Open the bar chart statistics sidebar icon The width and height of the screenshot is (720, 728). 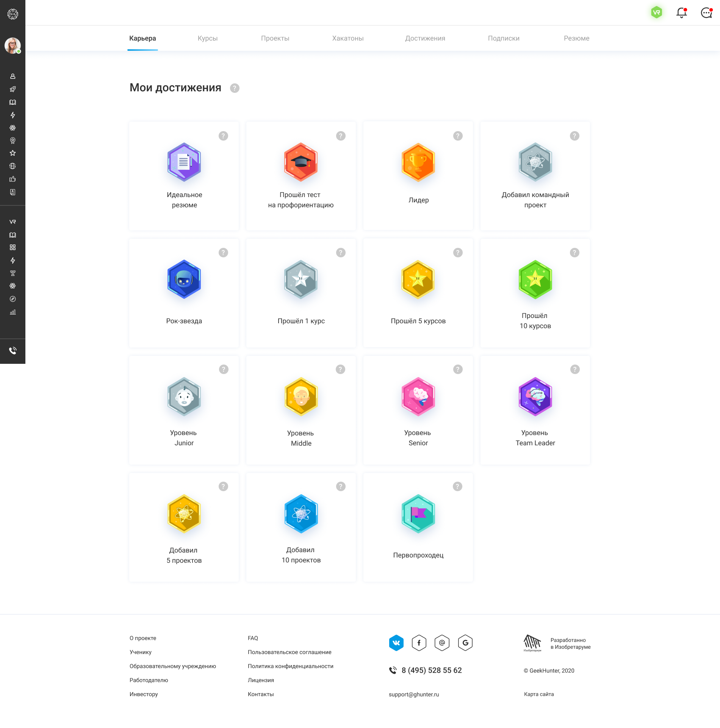coord(13,312)
